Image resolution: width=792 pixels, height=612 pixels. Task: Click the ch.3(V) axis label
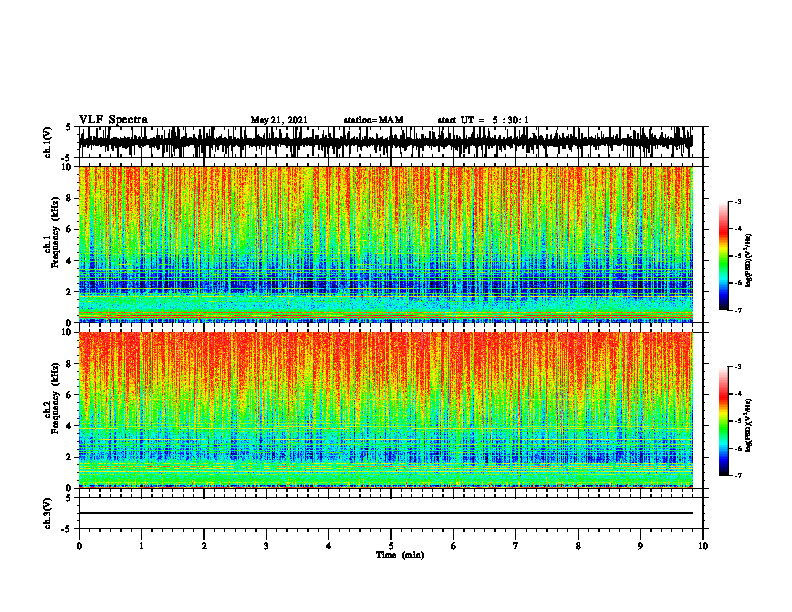[48, 513]
